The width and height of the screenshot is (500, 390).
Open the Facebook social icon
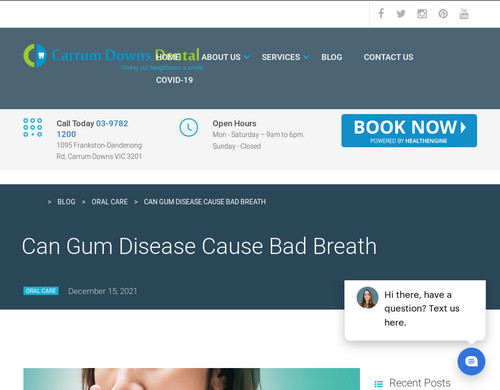(x=381, y=14)
